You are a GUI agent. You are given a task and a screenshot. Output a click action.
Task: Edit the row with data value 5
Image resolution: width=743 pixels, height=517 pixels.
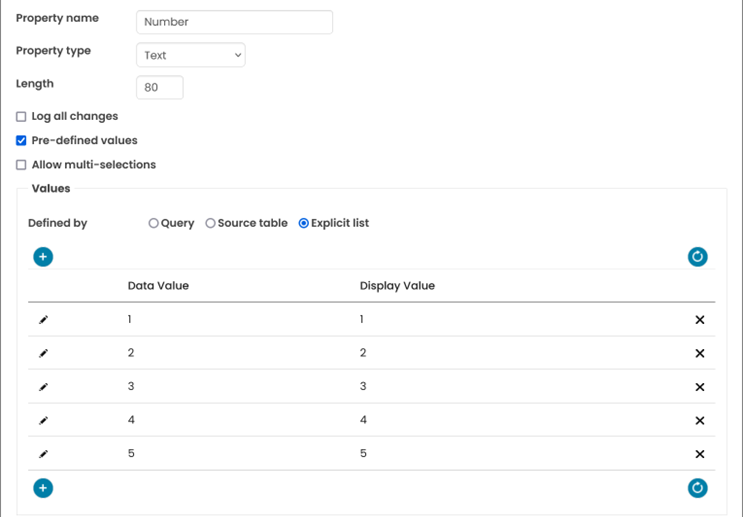(43, 454)
